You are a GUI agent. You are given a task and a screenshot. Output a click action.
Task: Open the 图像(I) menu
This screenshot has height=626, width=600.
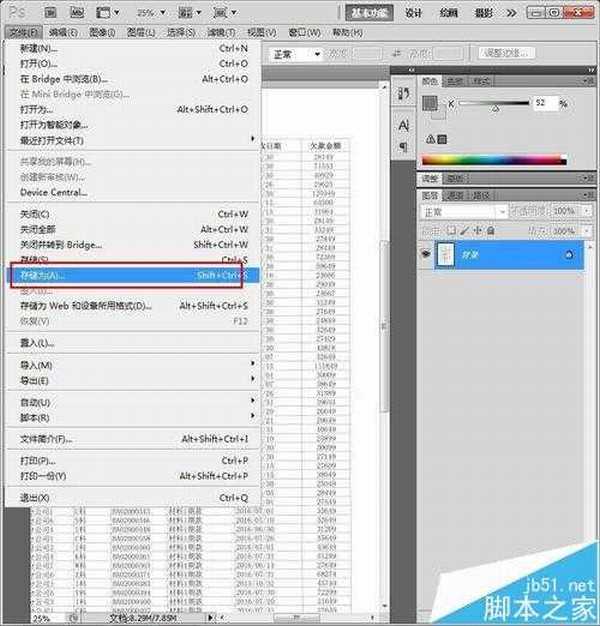[102, 32]
